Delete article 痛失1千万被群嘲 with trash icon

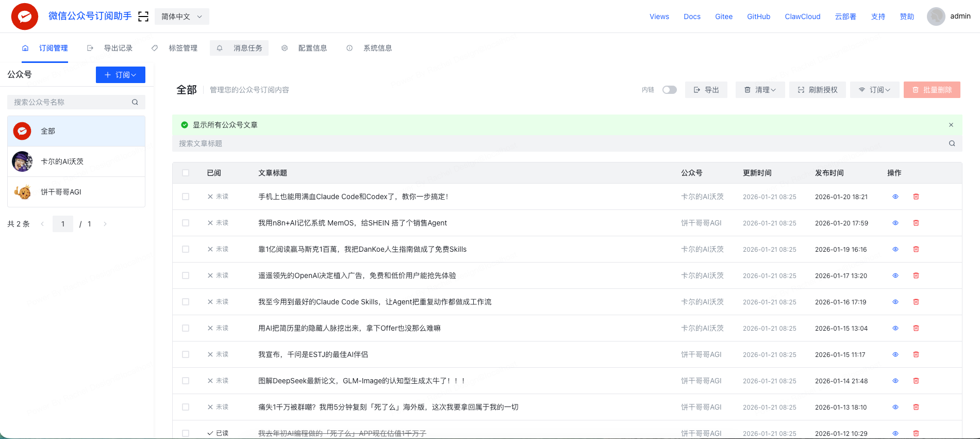(x=916, y=407)
